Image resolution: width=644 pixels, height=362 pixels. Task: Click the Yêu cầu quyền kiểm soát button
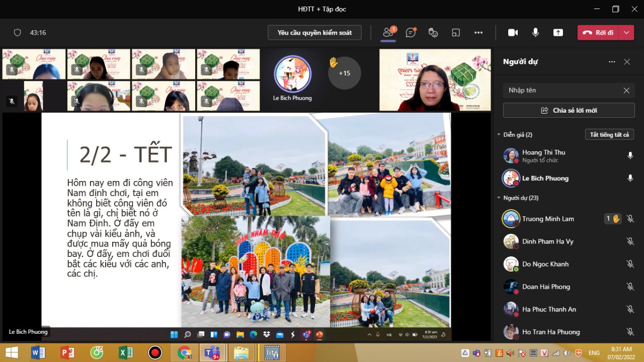click(x=314, y=33)
